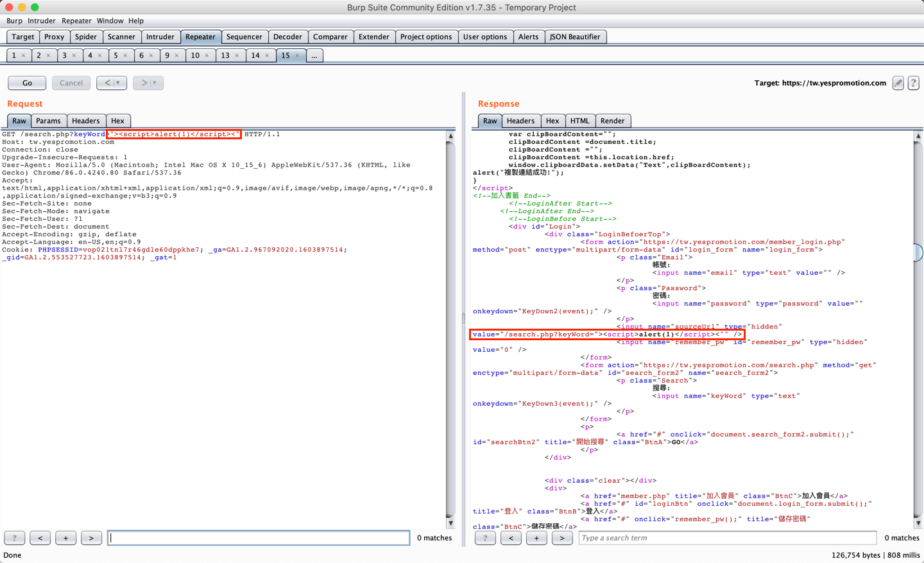Switch to the Target tool tab
924x563 pixels.
[23, 37]
